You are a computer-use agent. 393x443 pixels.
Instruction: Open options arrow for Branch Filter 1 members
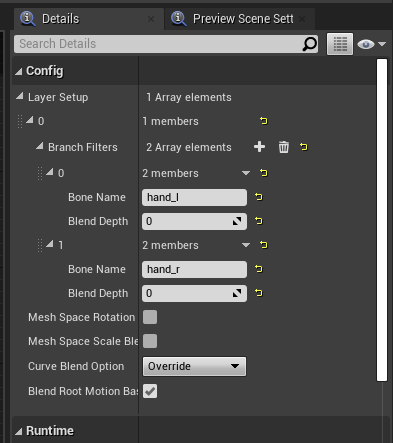point(246,245)
